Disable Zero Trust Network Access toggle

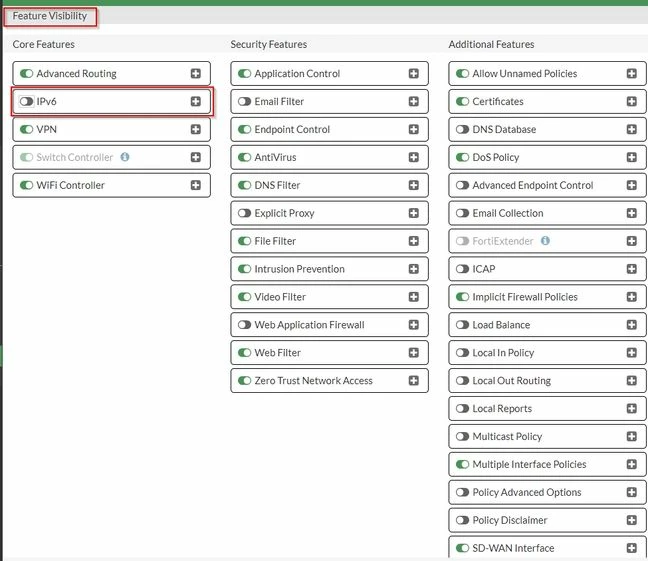point(244,380)
